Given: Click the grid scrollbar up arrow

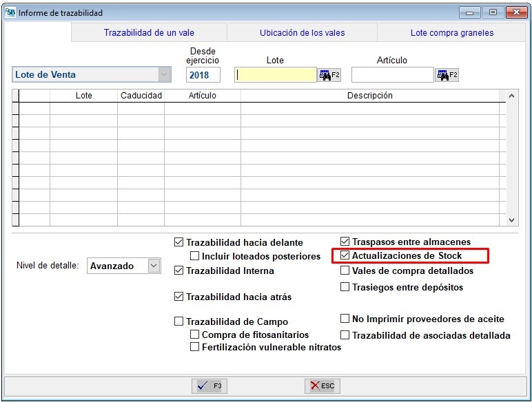Looking at the screenshot, I should point(511,96).
